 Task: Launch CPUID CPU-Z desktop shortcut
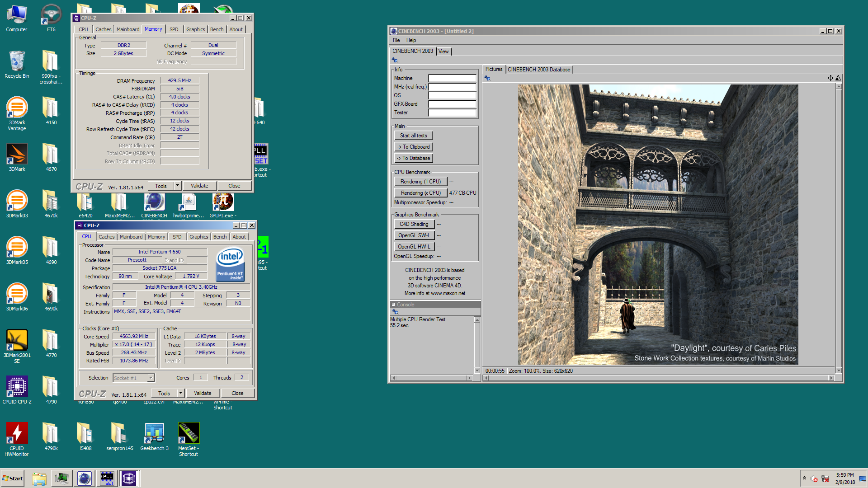coord(17,390)
